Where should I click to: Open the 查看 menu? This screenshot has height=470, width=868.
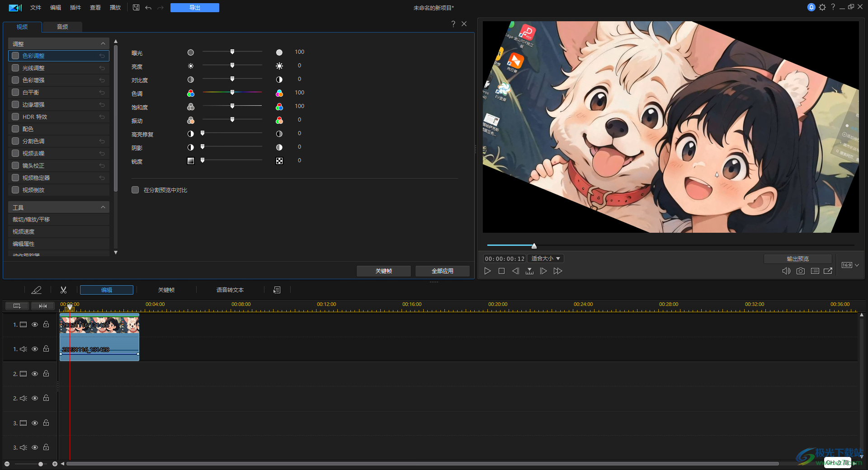[x=95, y=8]
